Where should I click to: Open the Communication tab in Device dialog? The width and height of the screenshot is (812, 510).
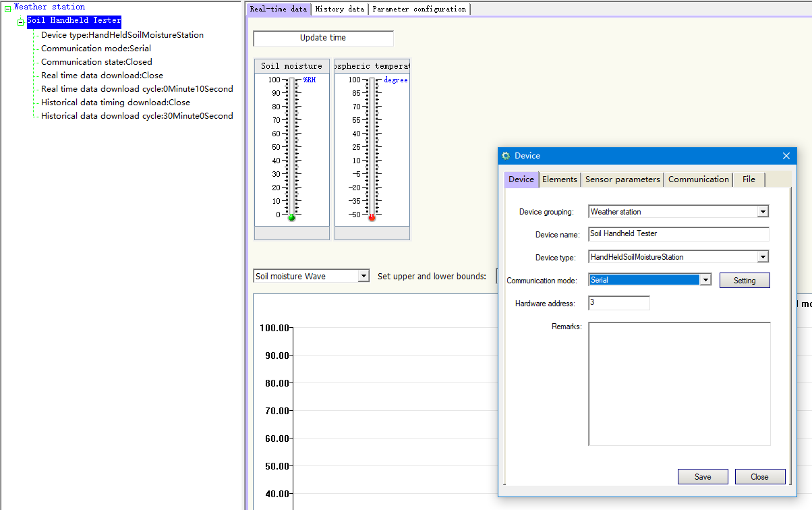pyautogui.click(x=698, y=179)
